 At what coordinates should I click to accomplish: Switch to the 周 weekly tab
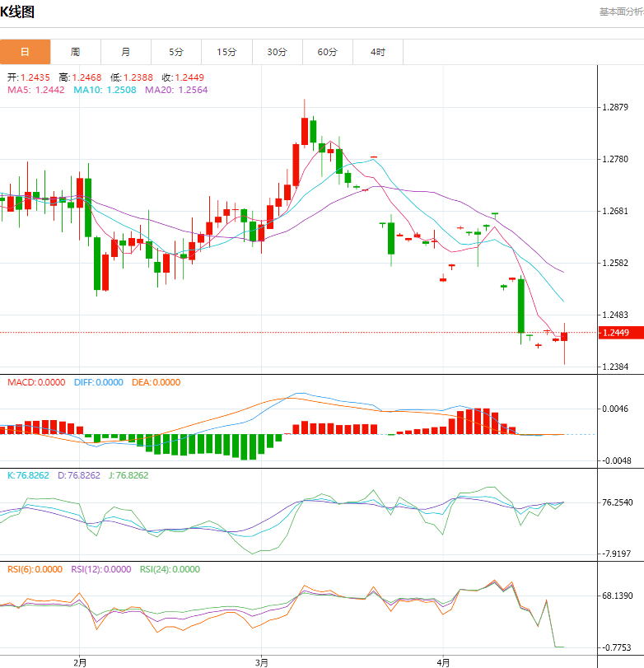76,52
